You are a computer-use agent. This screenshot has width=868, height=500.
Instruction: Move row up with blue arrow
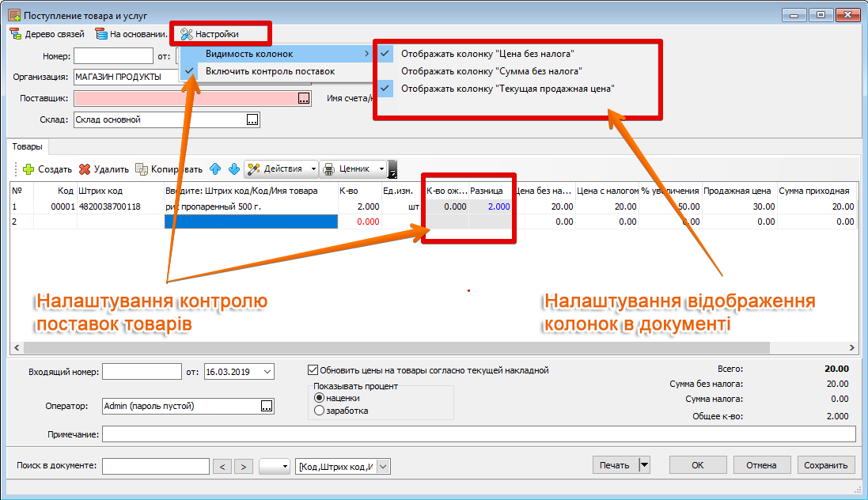coord(215,169)
